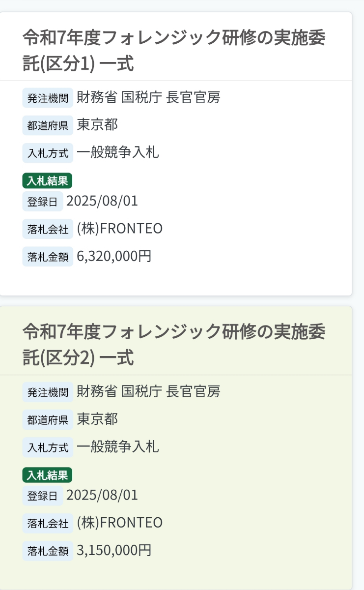Open the 区分1 フォレンジック研修 title
This screenshot has width=364, height=590.
pyautogui.click(x=174, y=51)
